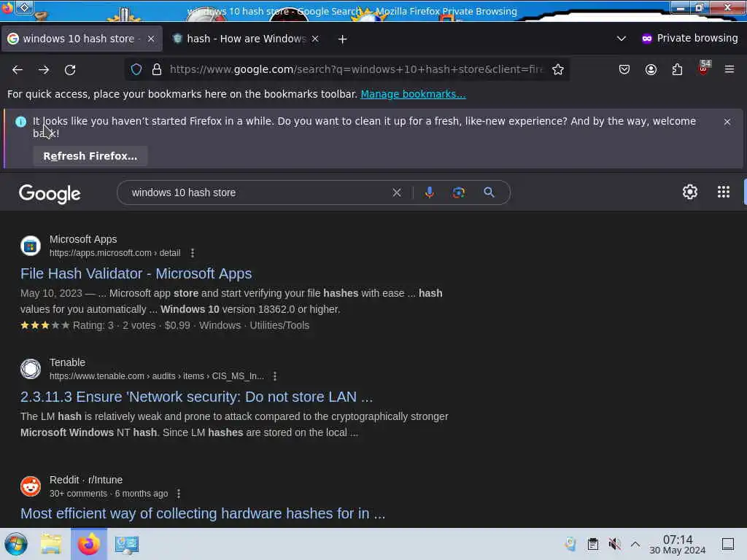This screenshot has height=560, width=747.
Task: Click the address bar URL field
Action: click(x=356, y=69)
